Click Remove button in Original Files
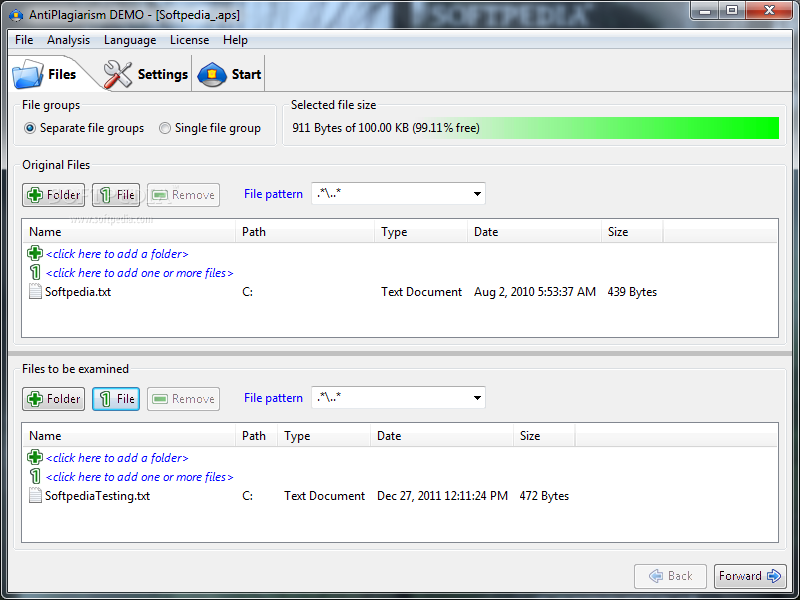This screenshot has height=600, width=800. point(184,195)
